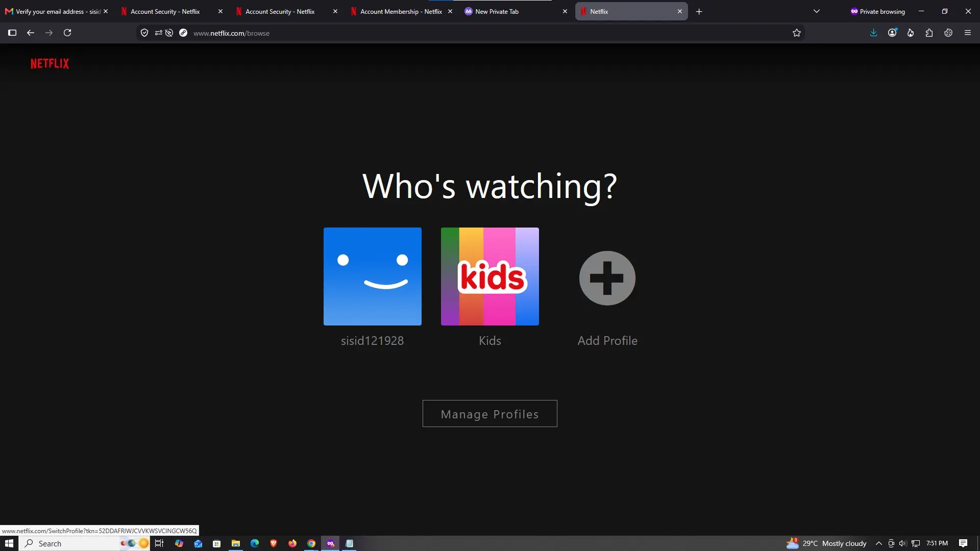Click the Private browsing indicator
The height and width of the screenshot is (551, 980).
878,11
